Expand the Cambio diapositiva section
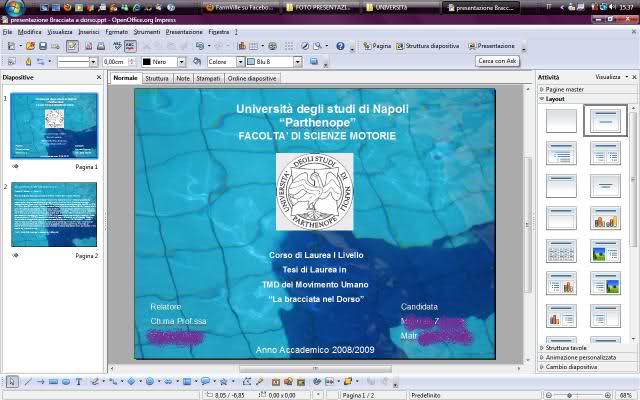 pos(572,367)
